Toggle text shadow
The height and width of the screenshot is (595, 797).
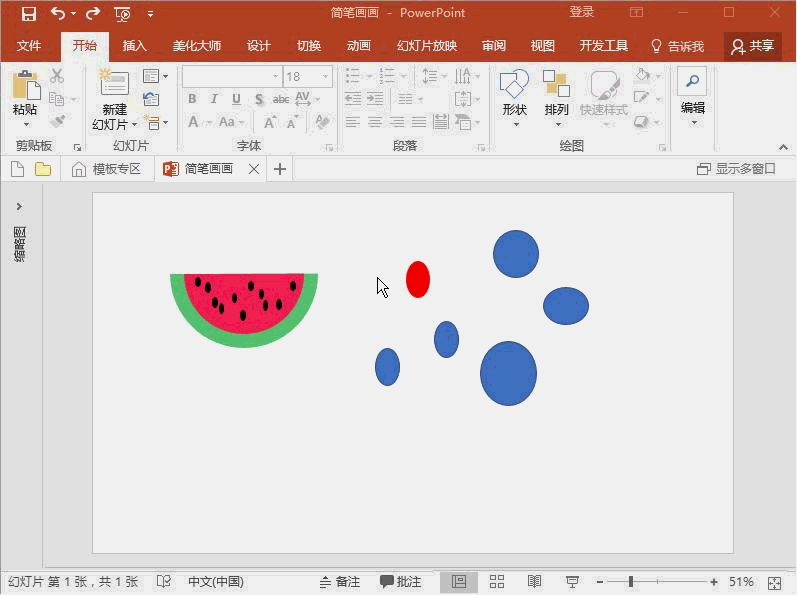point(259,99)
